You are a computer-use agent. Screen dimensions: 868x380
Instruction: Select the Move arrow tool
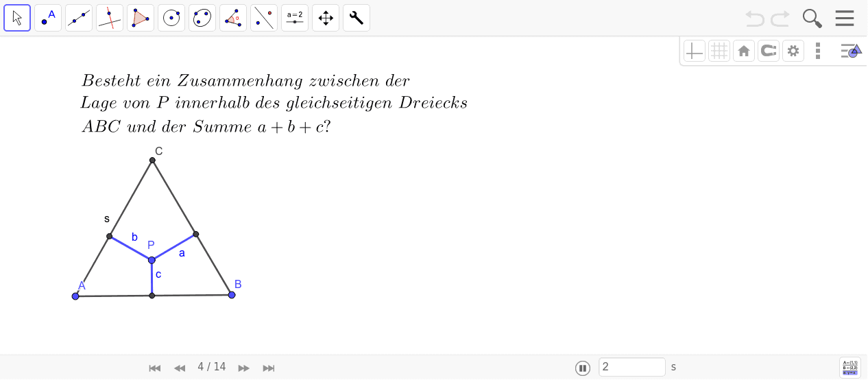tap(17, 18)
